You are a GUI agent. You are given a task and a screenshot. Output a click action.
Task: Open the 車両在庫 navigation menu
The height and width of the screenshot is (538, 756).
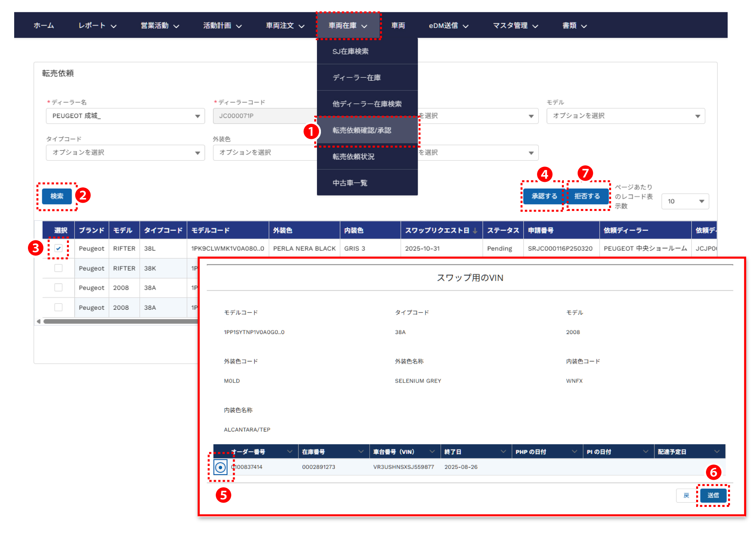pos(348,26)
